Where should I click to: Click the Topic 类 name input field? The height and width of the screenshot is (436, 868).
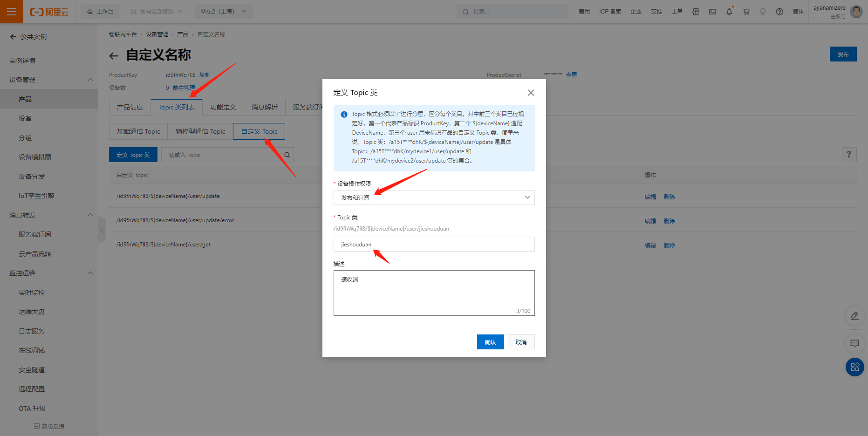click(x=434, y=244)
